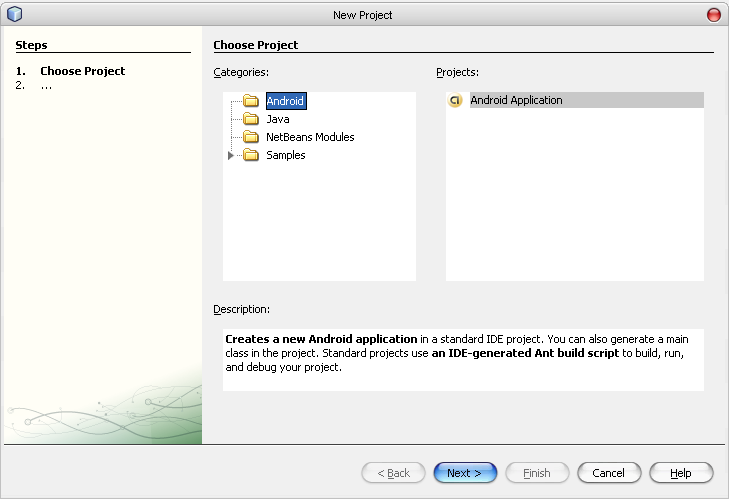The image size is (729, 499).
Task: Click the Android Application project icon
Action: click(455, 100)
